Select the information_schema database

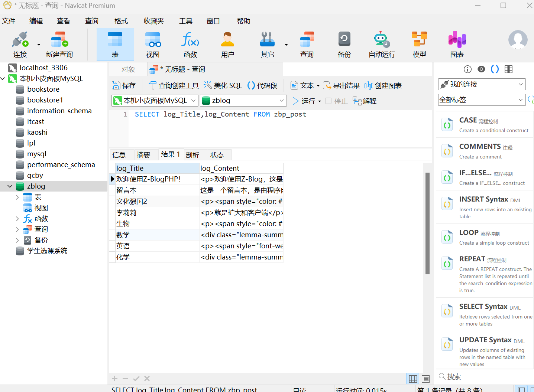[59, 111]
